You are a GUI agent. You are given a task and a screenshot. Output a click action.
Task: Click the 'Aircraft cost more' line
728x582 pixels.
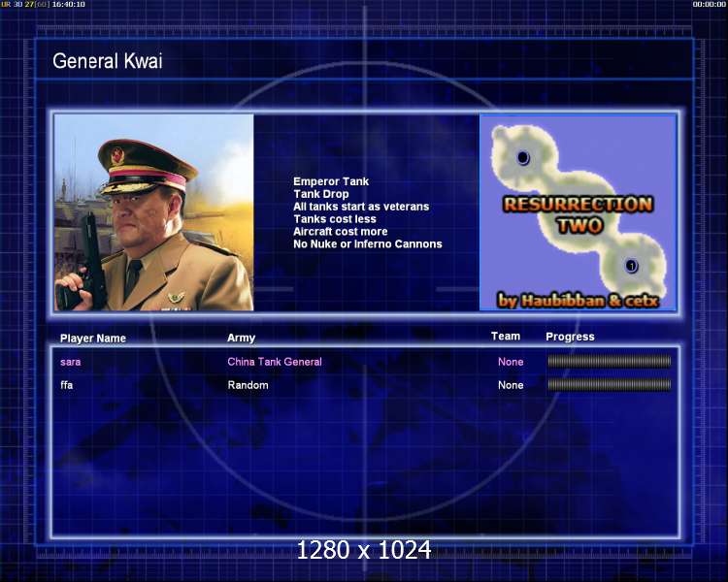point(341,232)
